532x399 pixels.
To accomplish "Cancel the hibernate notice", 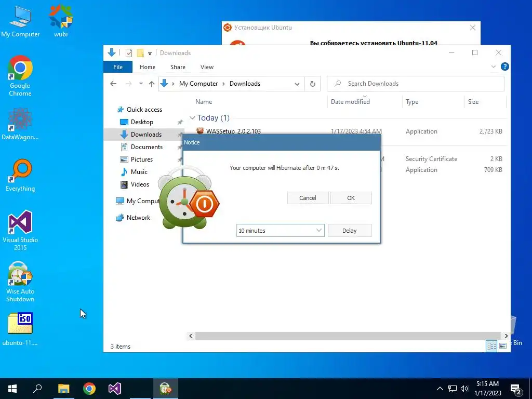I will coord(308,198).
